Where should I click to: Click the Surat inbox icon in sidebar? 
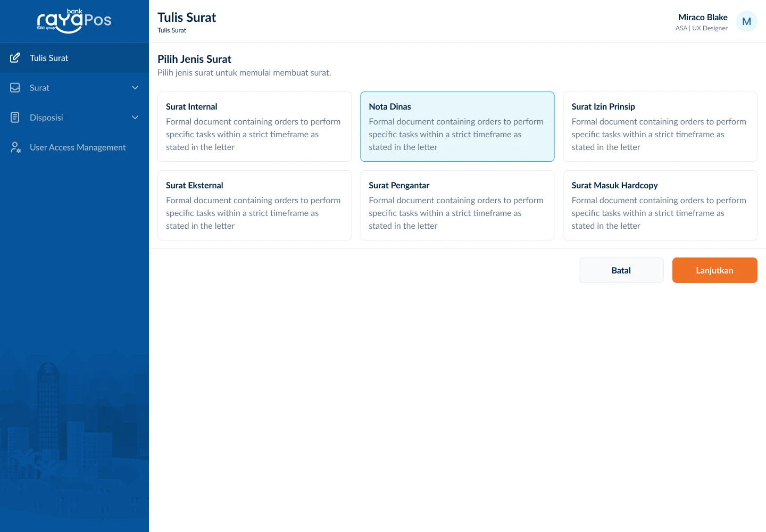tap(15, 88)
